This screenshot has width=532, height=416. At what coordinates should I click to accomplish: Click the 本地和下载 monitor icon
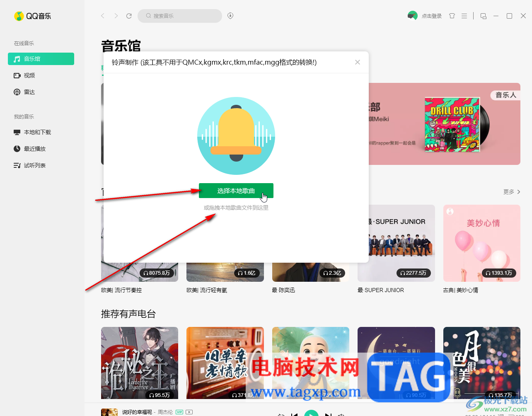[17, 132]
